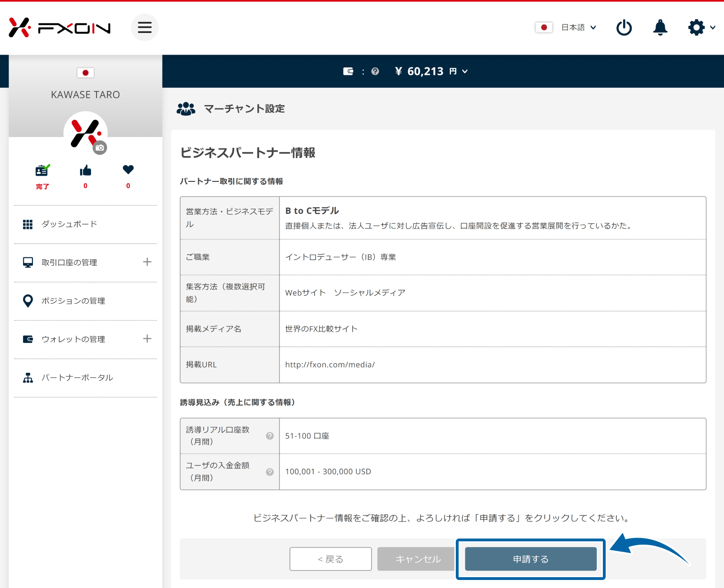Image resolution: width=724 pixels, height=588 pixels.
Task: Click the ウォレットの管理 wallet icon
Action: [x=28, y=339]
